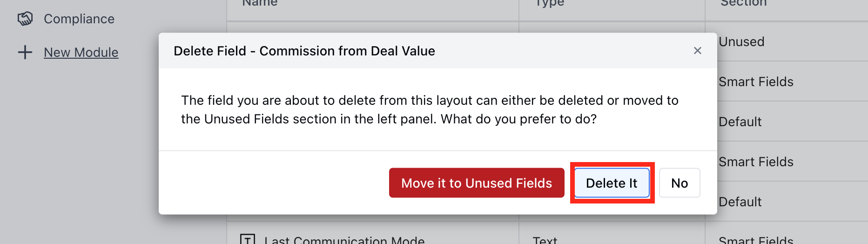Choose Move it to Unused Fields
This screenshot has width=868, height=244.
(477, 183)
